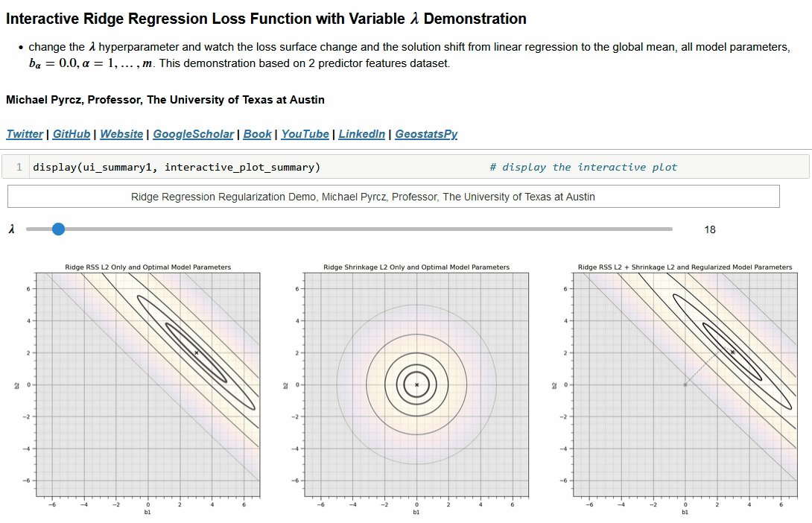Click the λ label beside the slider
The image size is (812, 523).
point(11,229)
